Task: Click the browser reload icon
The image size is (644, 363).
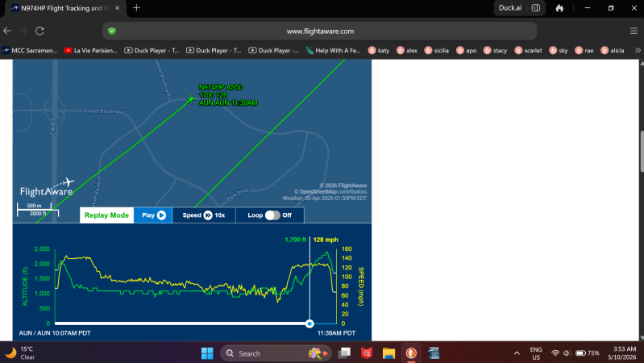Action: [x=39, y=31]
